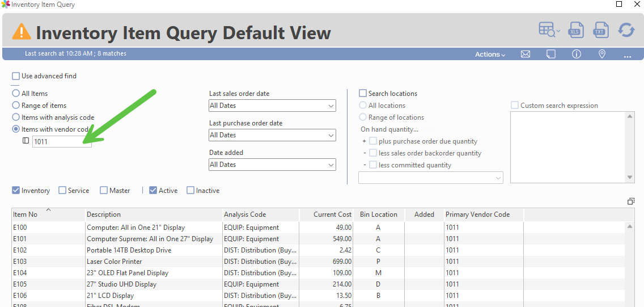Image resolution: width=644 pixels, height=307 pixels.
Task: Sort by Item No column header
Action: pos(48,215)
